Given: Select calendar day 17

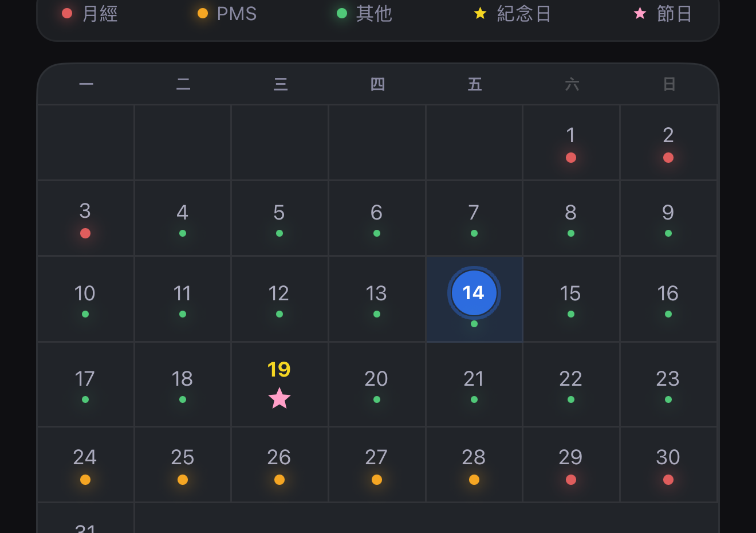Looking at the screenshot, I should 85,384.
